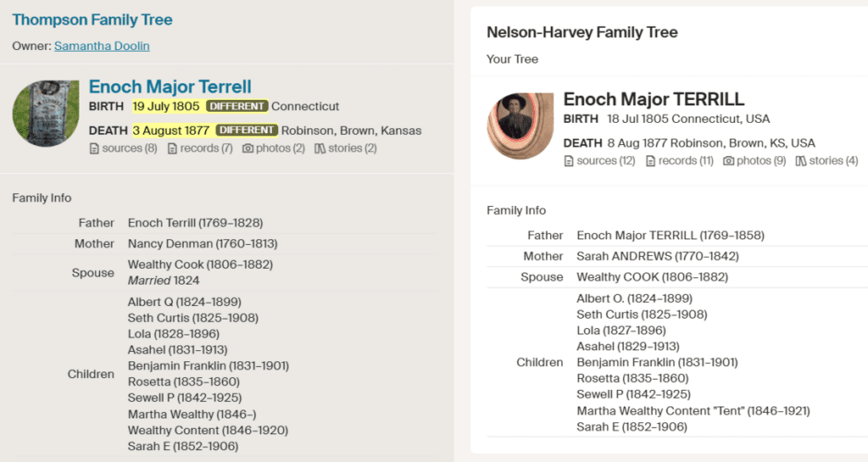Click the sources (8) icon in Thompson tree
Screen dimensions: 868x462
point(94,148)
